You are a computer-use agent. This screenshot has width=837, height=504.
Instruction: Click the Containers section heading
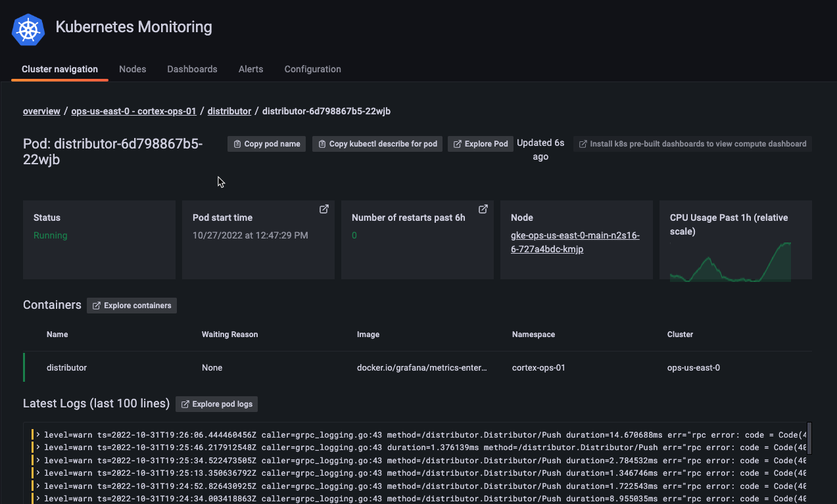click(52, 305)
